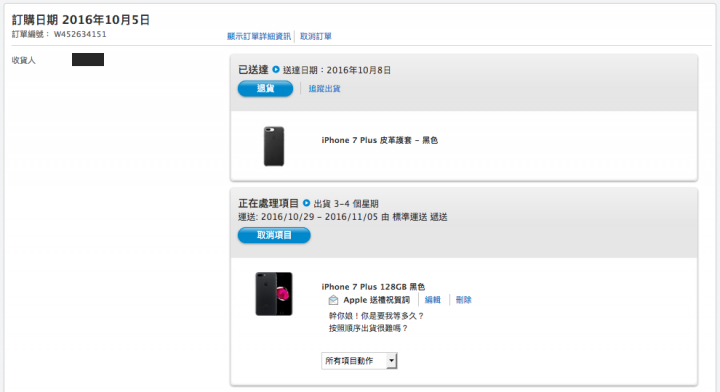
Task: Click the iPhone 7 Plus 128GB 黑色 title
Action: coord(373,287)
